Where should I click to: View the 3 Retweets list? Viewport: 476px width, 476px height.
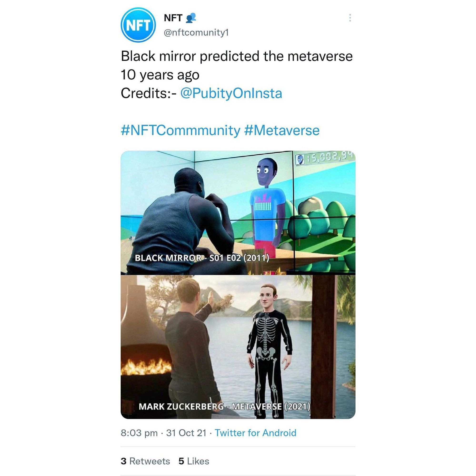145,461
